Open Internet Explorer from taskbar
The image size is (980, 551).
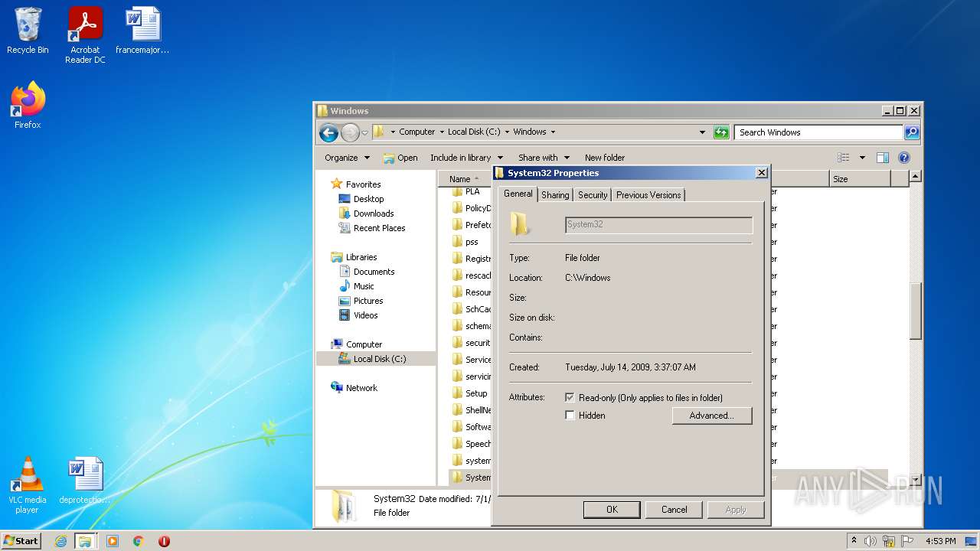click(x=60, y=541)
